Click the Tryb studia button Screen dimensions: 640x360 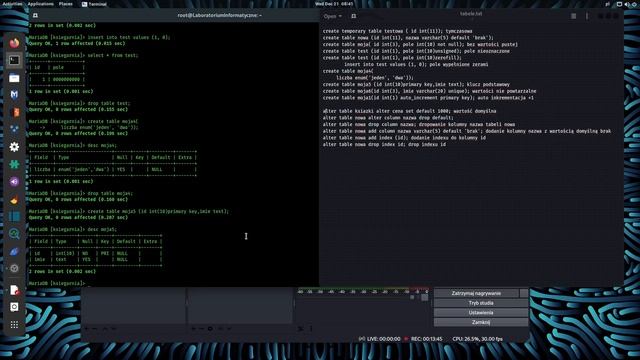coord(481,303)
